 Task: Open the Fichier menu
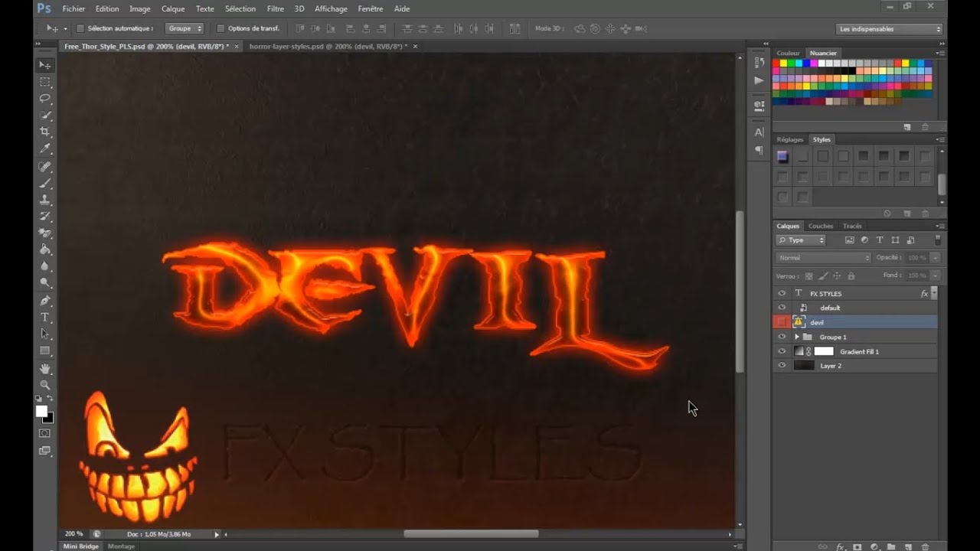pos(73,8)
